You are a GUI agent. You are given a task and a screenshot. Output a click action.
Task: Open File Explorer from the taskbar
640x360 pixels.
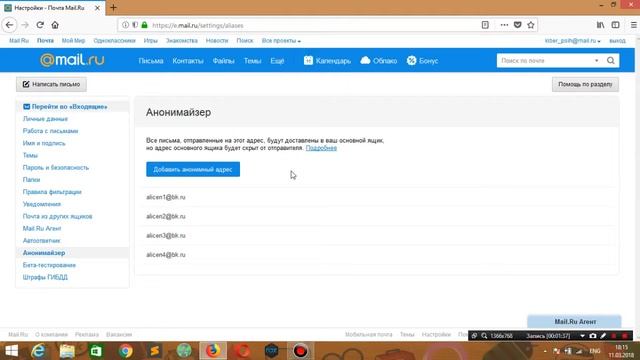[67, 351]
